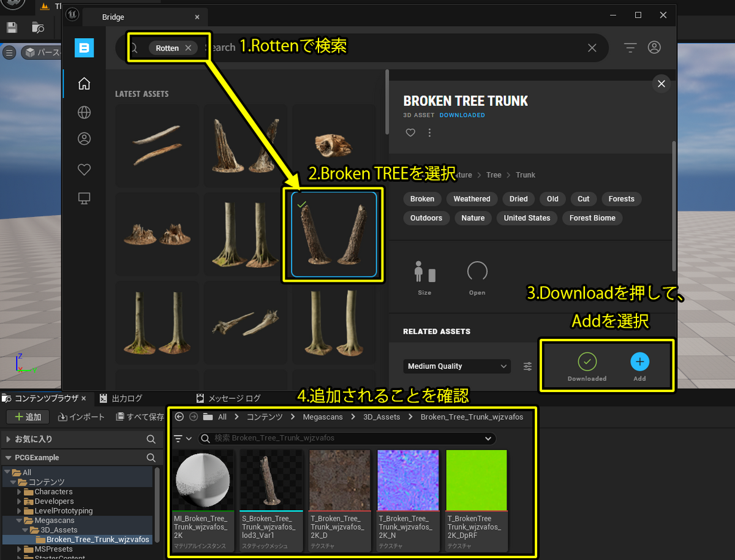This screenshot has width=735, height=560.
Task: Open the globe Collections icon in Bridge sidebar
Action: coord(84,112)
